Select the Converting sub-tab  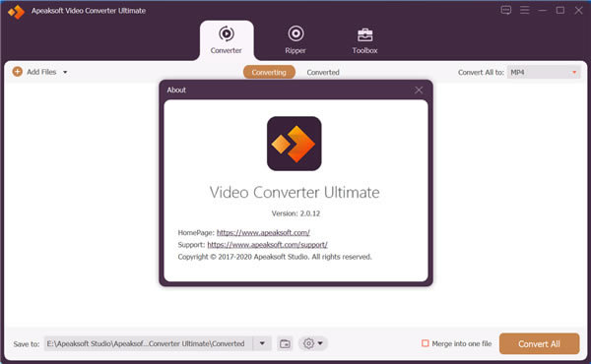click(x=269, y=72)
